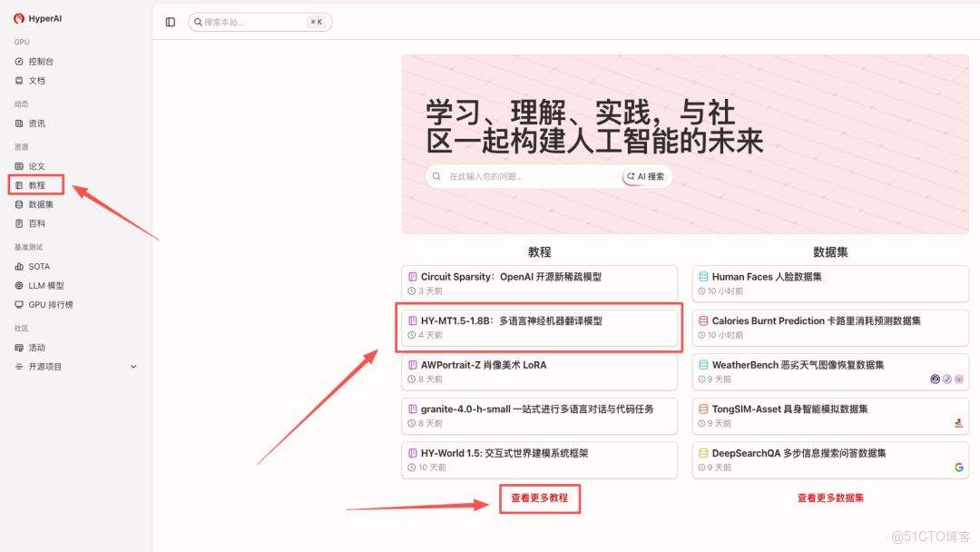The width and height of the screenshot is (980, 552).
Task: Click the 基准测试 section label
Action: [x=29, y=248]
